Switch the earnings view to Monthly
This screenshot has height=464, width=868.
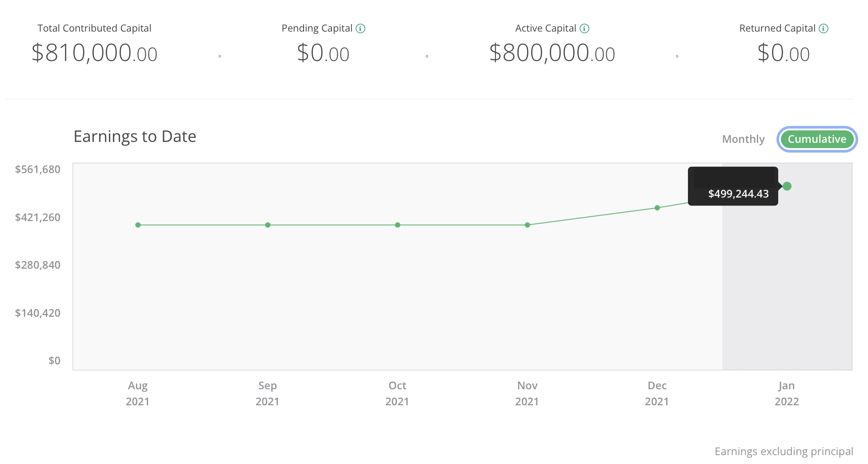pos(743,139)
